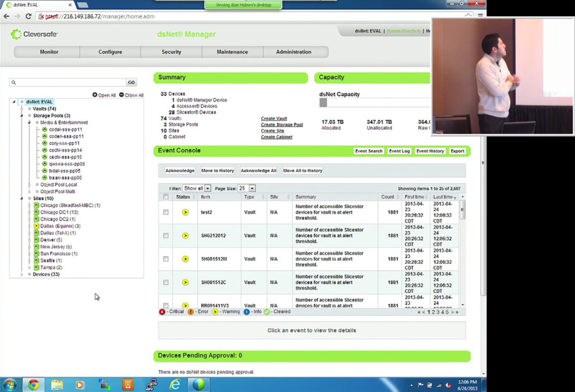Open the Maintenance menu
Image resolution: width=575 pixels, height=392 pixels.
click(232, 52)
